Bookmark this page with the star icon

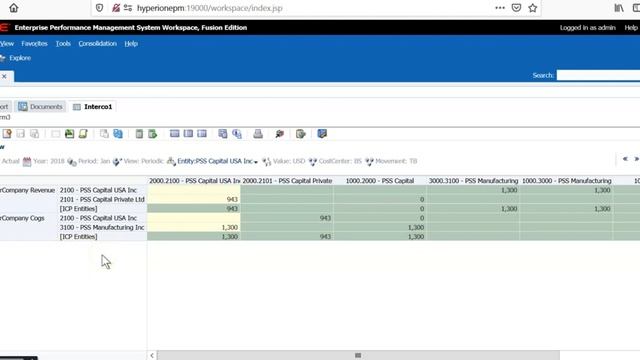click(x=533, y=8)
